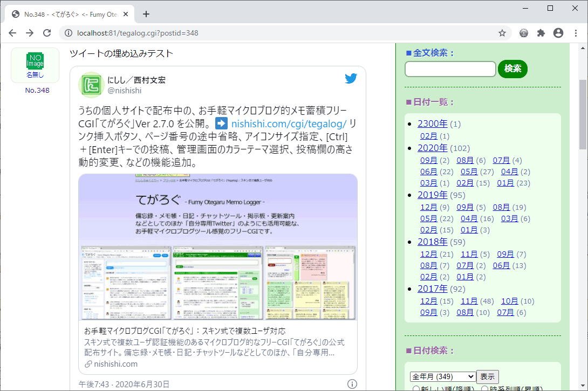The width and height of the screenshot is (588, 391).
Task: Open the Extensions puzzle menu
Action: click(541, 33)
